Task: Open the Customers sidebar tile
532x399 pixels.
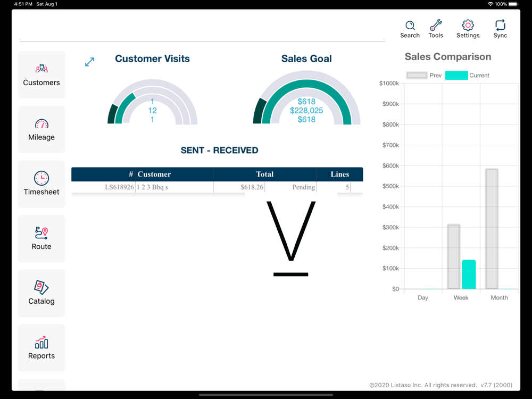Action: [x=41, y=75]
